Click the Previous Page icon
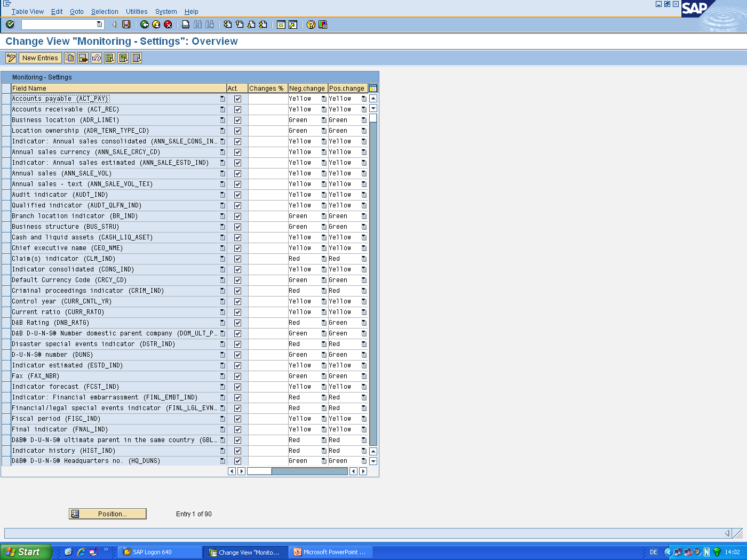Viewport: 747px width, 560px height. 240,25
